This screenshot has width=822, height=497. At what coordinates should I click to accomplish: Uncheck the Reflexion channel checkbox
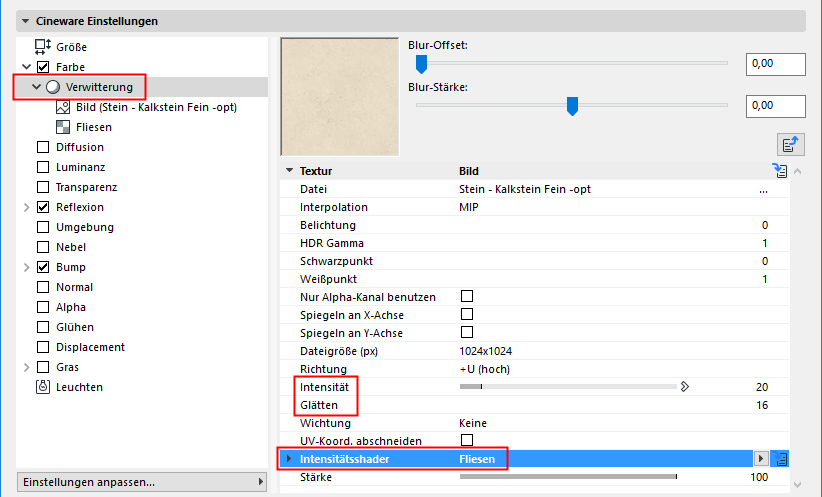(43, 207)
